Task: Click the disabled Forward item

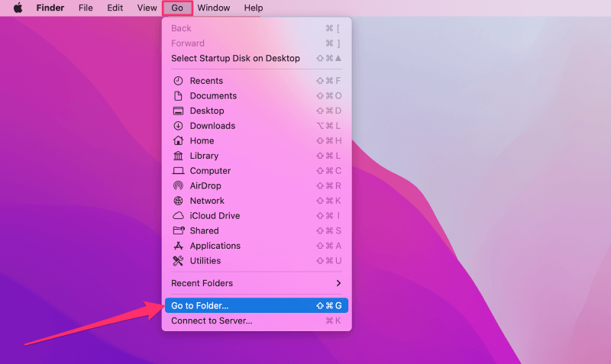Action: point(257,43)
